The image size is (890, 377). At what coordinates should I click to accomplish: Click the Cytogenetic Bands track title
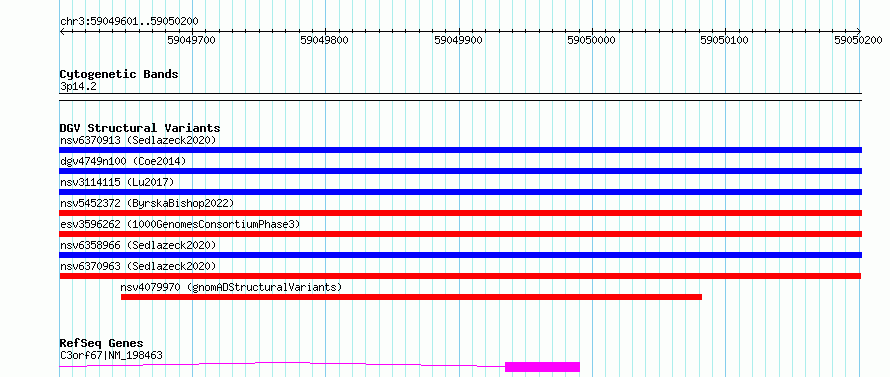point(119,74)
